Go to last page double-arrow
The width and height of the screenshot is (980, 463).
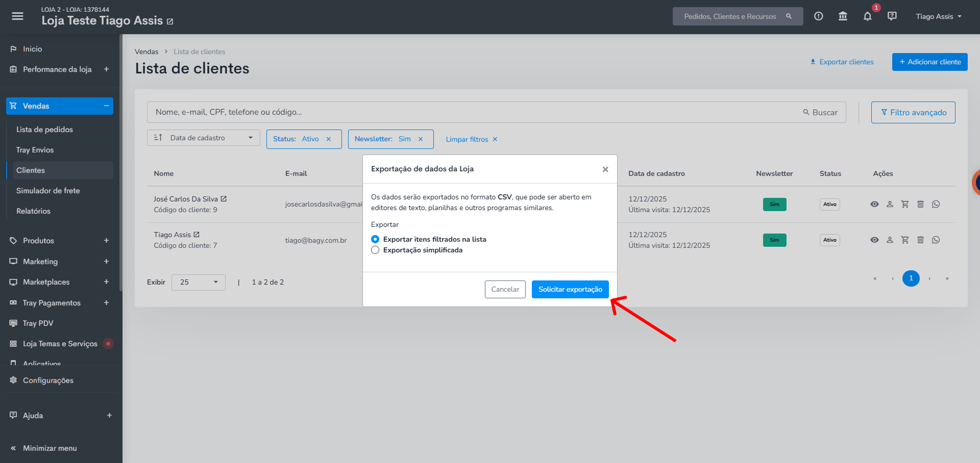947,278
